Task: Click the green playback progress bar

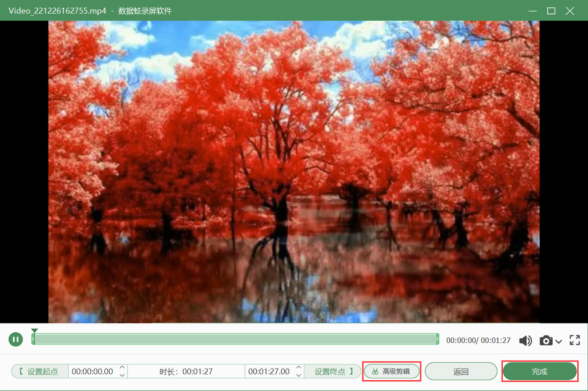Action: pyautogui.click(x=235, y=339)
